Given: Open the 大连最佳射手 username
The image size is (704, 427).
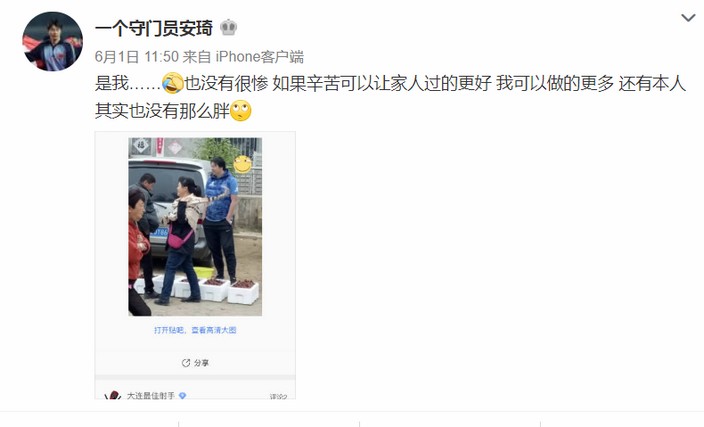Looking at the screenshot, I should [151, 396].
